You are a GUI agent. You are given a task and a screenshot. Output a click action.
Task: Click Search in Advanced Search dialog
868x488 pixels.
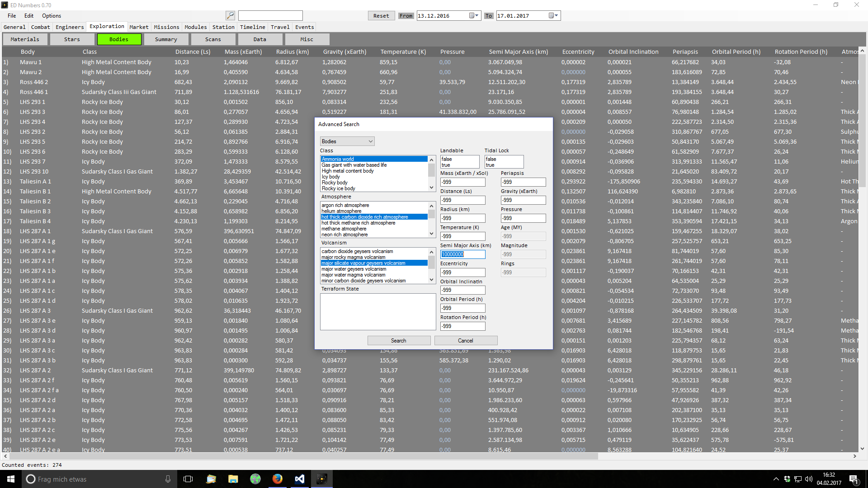399,341
